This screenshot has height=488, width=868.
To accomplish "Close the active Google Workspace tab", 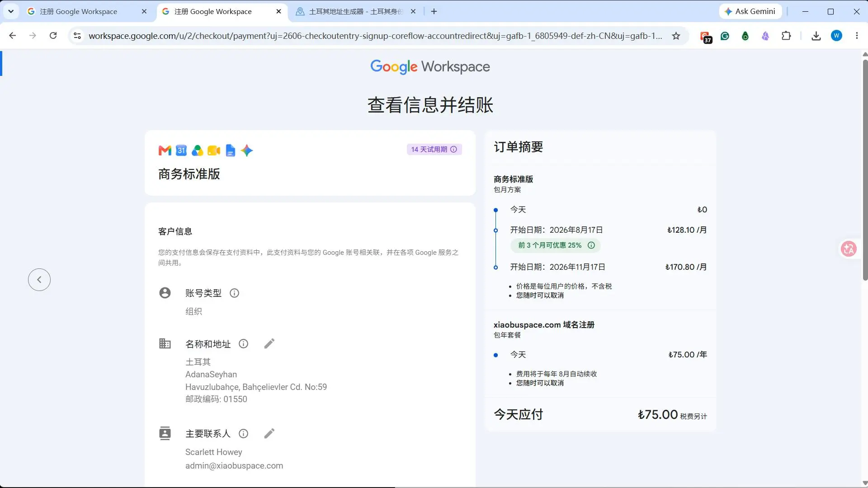I will click(278, 11).
